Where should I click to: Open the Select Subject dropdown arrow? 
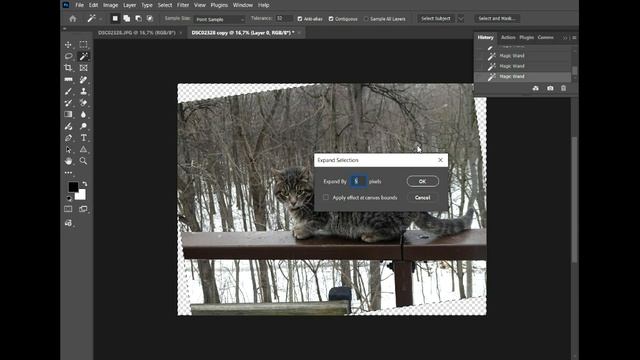tap(461, 19)
